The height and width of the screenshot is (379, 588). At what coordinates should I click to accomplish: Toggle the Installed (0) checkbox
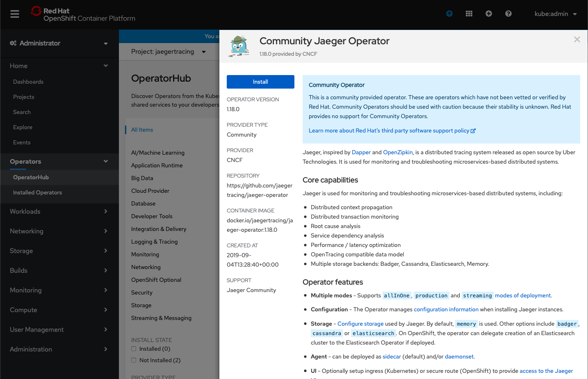[134, 349]
